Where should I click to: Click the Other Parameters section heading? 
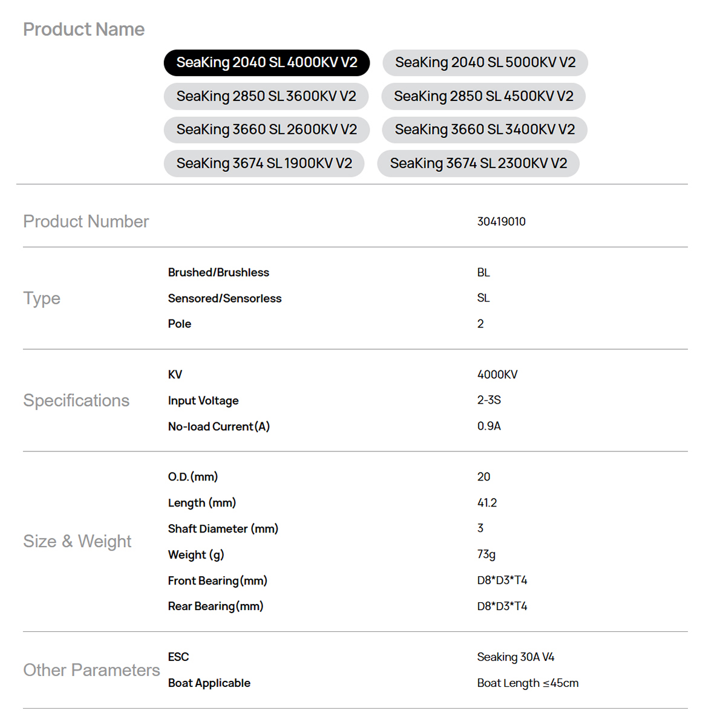pos(91,670)
